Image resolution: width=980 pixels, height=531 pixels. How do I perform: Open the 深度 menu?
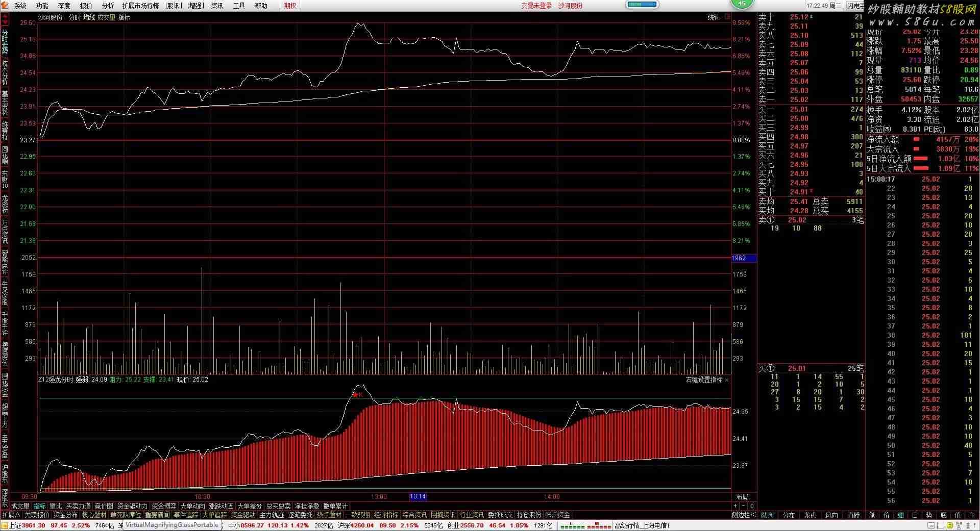pyautogui.click(x=64, y=6)
